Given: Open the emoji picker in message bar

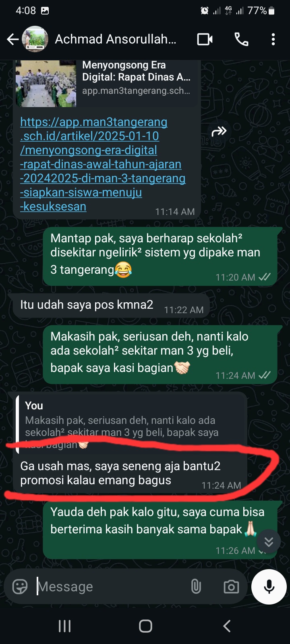Looking at the screenshot, I should 20,586.
